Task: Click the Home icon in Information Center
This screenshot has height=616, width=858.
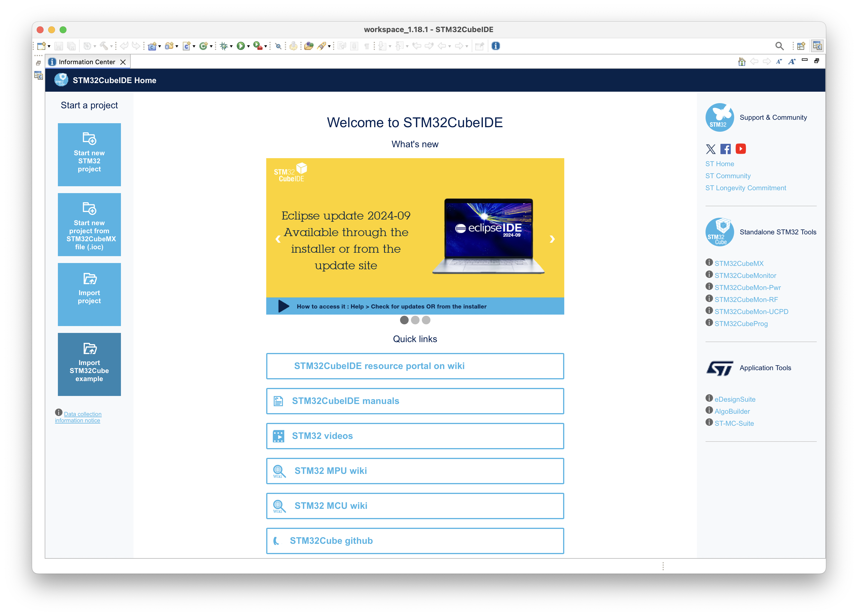Action: (x=741, y=62)
